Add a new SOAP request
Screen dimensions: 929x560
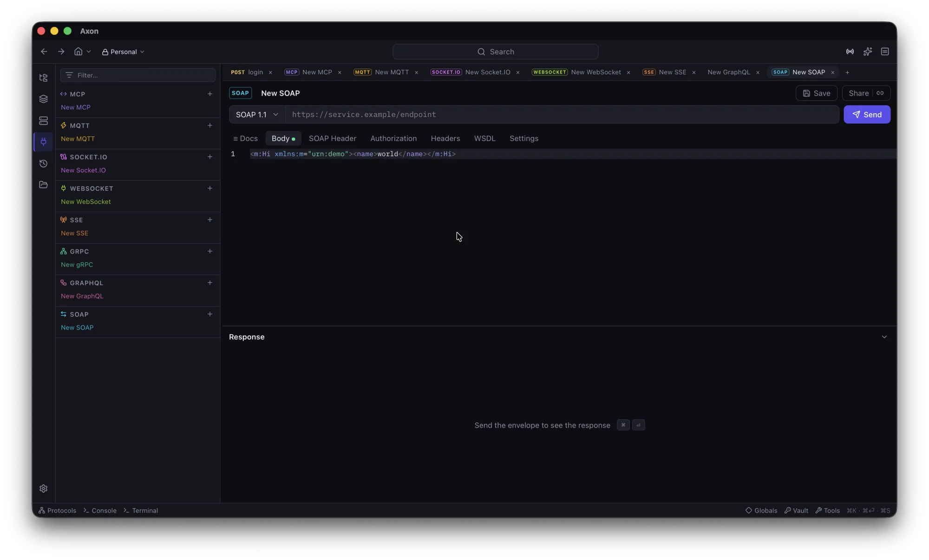tap(210, 314)
